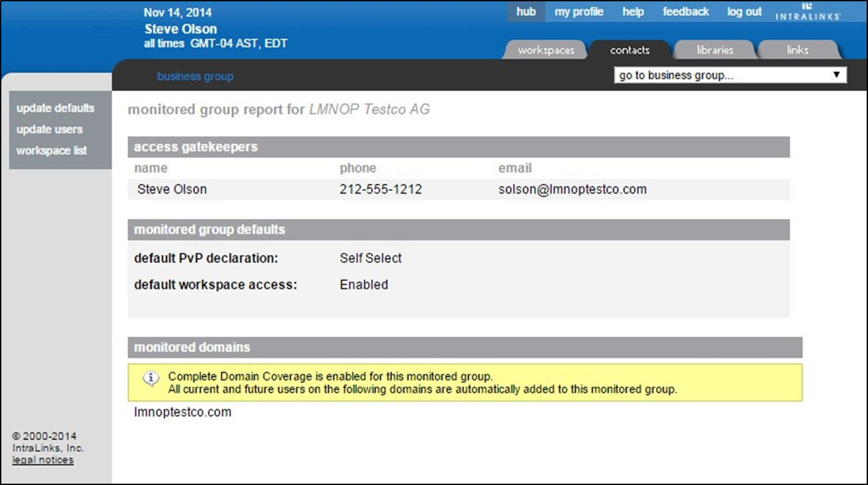Click the Nov 14, 2014 date
The width and height of the screenshot is (868, 485).
pos(178,13)
